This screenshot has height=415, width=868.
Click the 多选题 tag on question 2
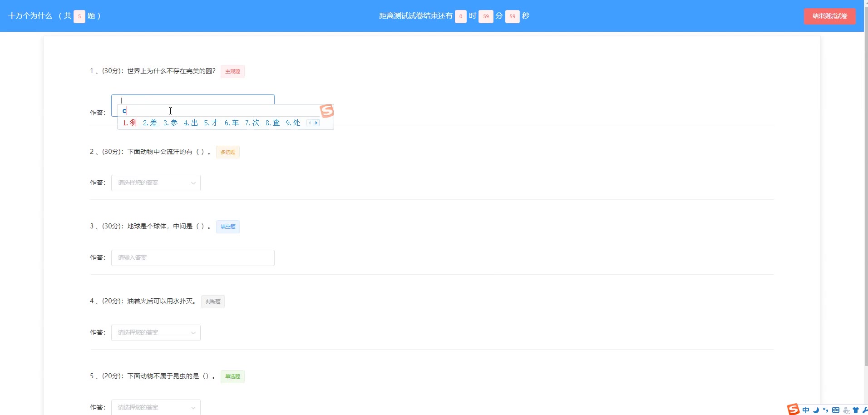click(x=228, y=152)
